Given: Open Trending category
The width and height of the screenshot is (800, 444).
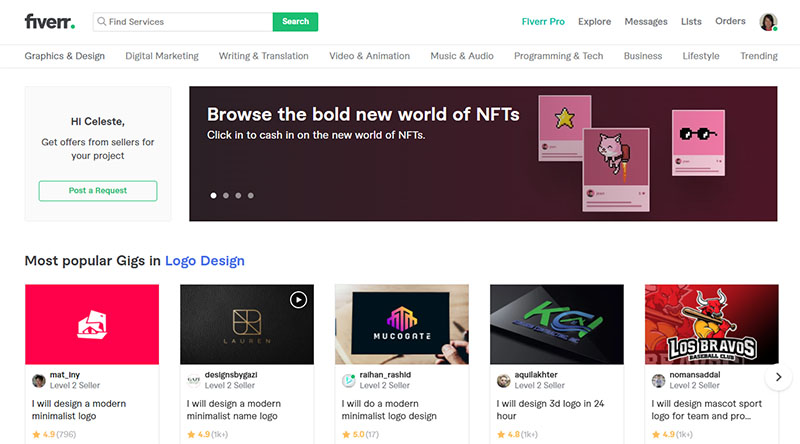Looking at the screenshot, I should click(759, 56).
